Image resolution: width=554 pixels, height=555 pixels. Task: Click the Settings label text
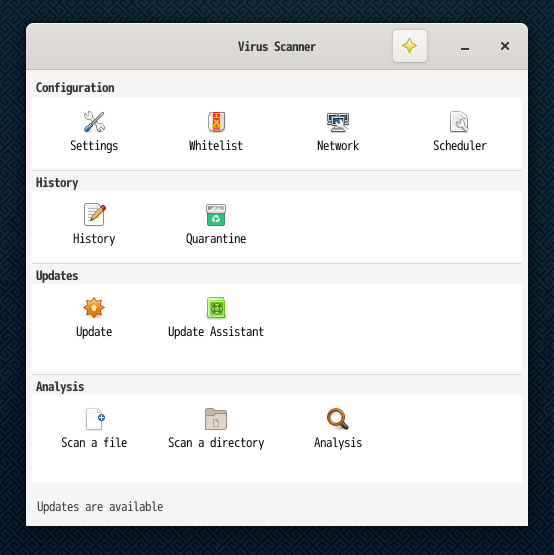coord(94,146)
